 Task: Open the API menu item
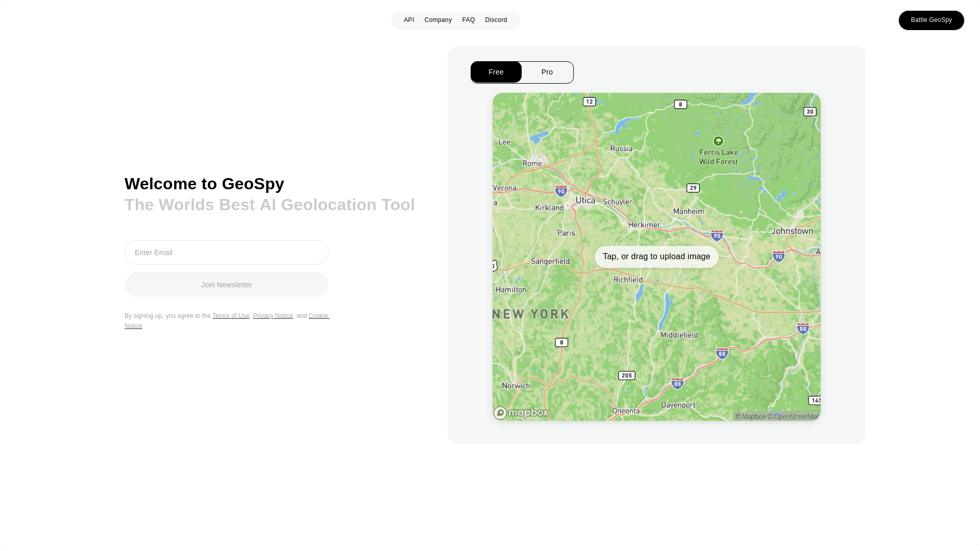(x=408, y=20)
